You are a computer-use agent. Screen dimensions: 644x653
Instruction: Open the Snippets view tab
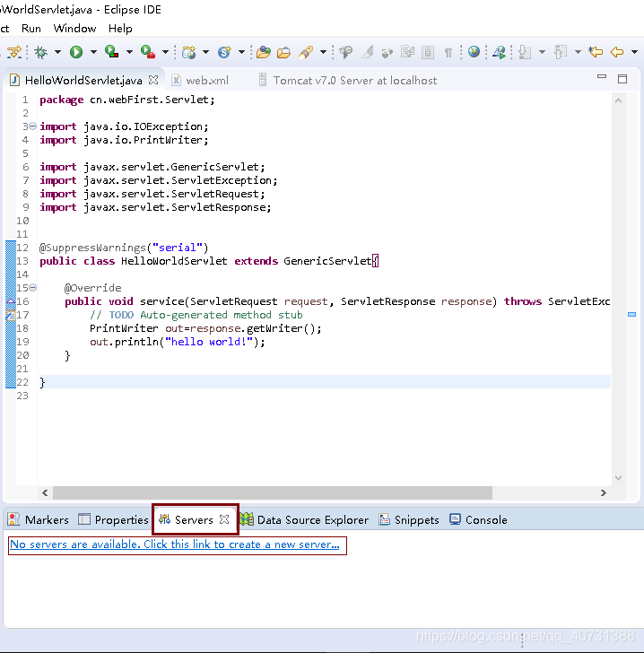click(x=409, y=519)
